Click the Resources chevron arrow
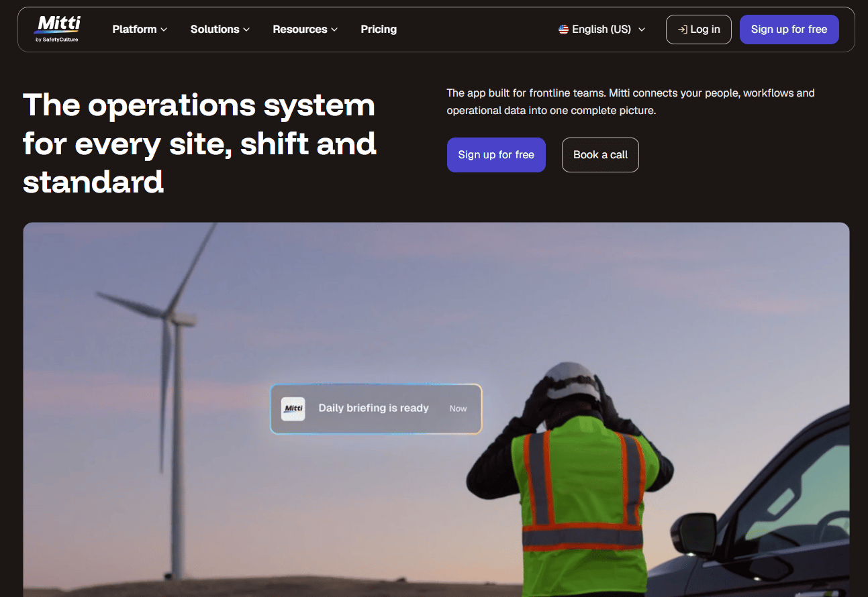The width and height of the screenshot is (868, 597). 334,30
